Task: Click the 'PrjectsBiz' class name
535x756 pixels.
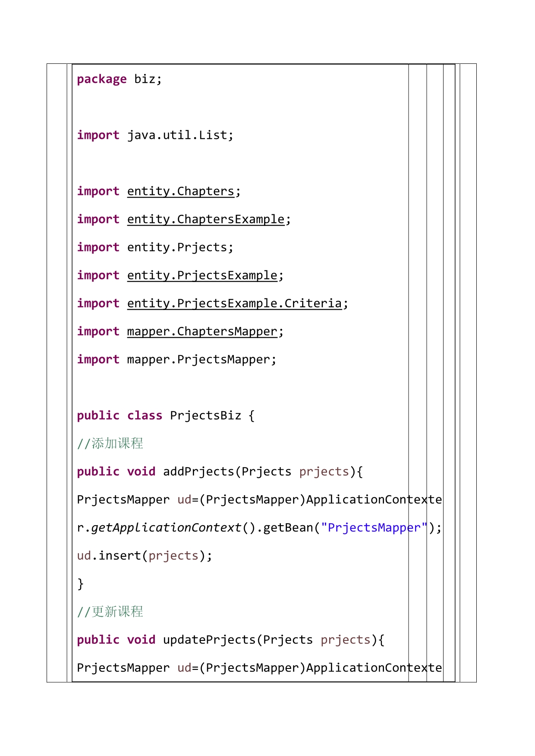Action: click(x=205, y=416)
